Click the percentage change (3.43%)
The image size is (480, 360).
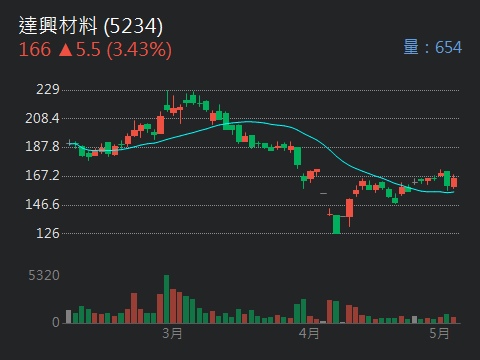coord(139,50)
